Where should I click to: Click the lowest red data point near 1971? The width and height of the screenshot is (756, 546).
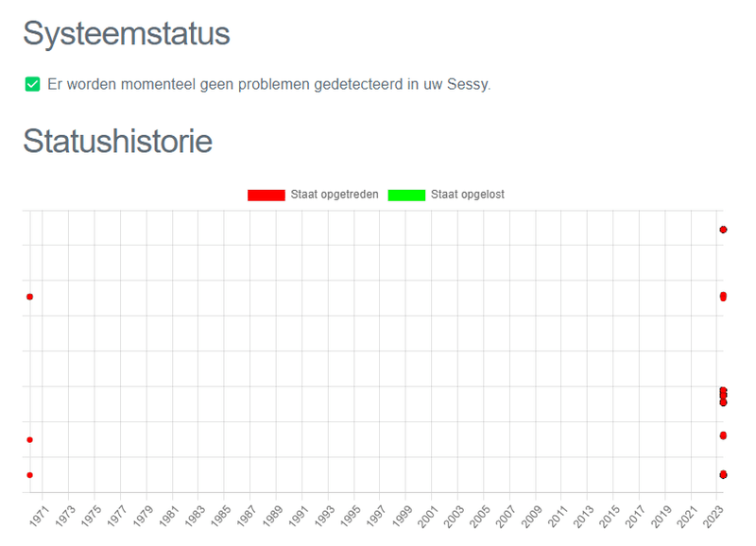coord(29,474)
